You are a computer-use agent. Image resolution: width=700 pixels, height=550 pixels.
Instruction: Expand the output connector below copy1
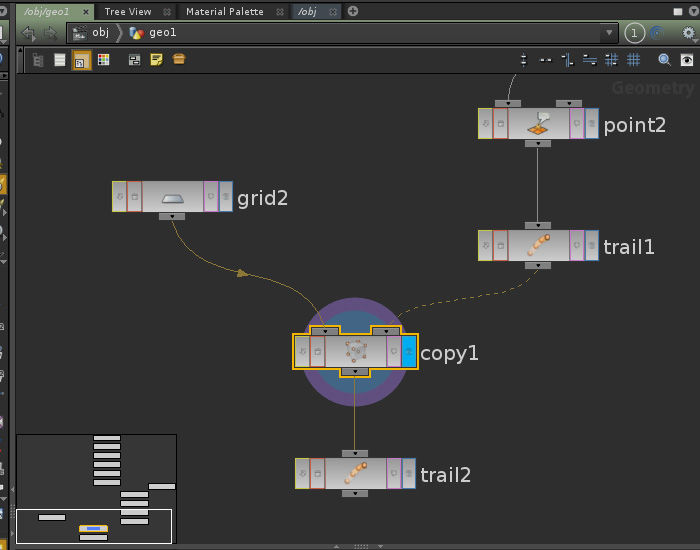355,372
